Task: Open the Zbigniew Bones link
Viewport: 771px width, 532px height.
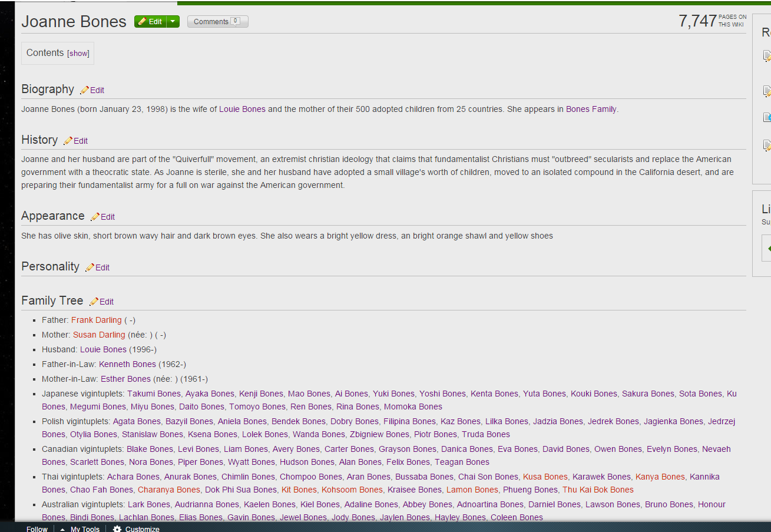Action: (x=379, y=434)
